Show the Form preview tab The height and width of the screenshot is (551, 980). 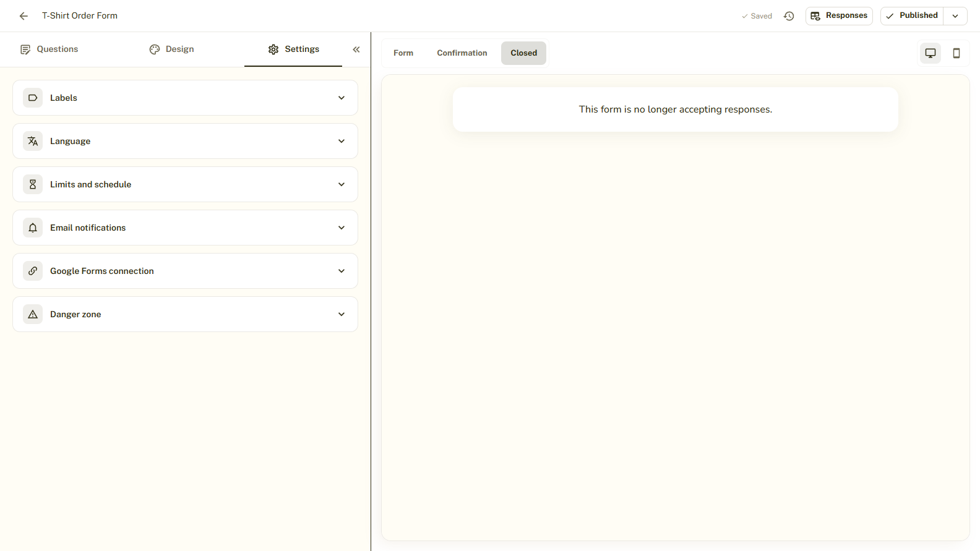[x=403, y=53]
